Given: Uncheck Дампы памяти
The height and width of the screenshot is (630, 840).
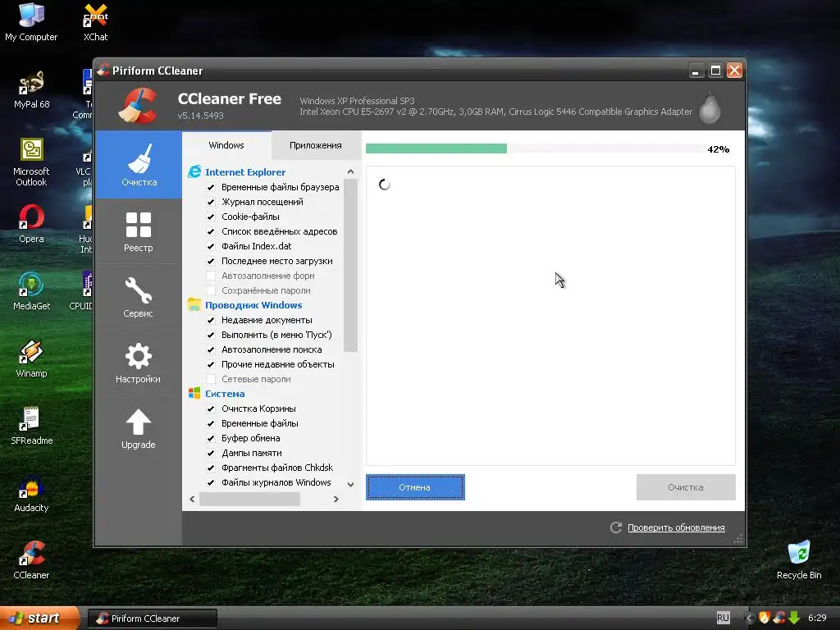Looking at the screenshot, I should click(x=211, y=453).
